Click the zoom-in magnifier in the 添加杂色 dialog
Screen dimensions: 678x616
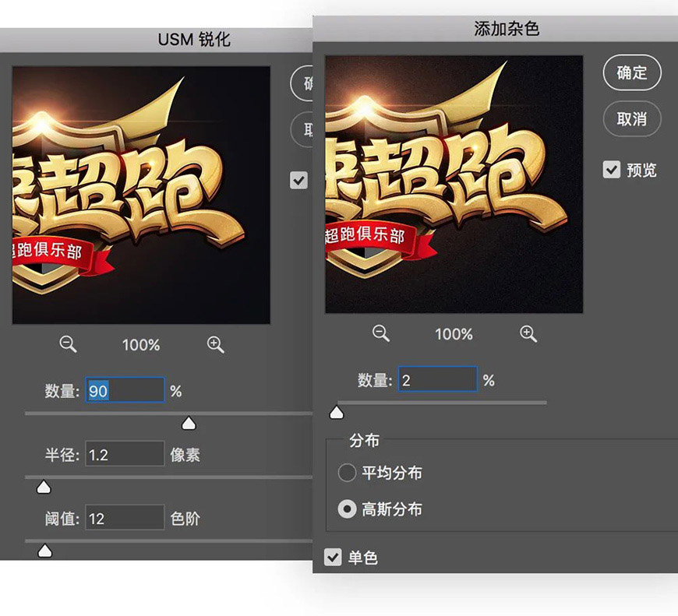pyautogui.click(x=528, y=333)
